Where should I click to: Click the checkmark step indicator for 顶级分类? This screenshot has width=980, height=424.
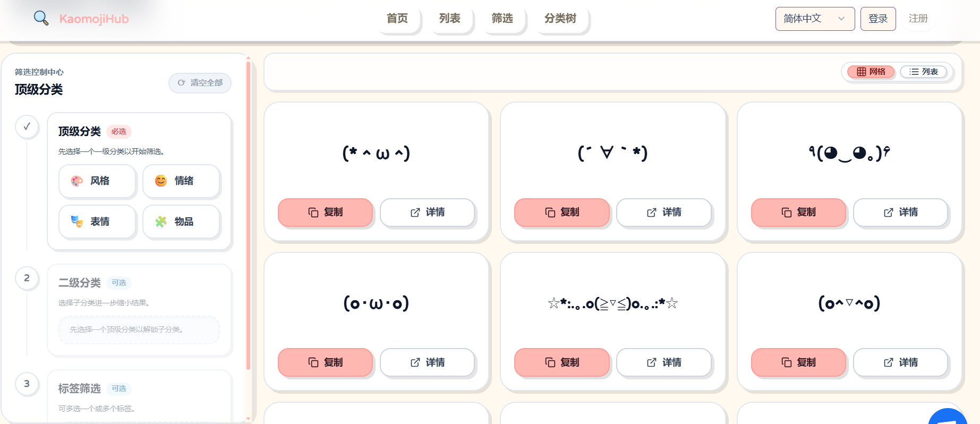pyautogui.click(x=27, y=128)
